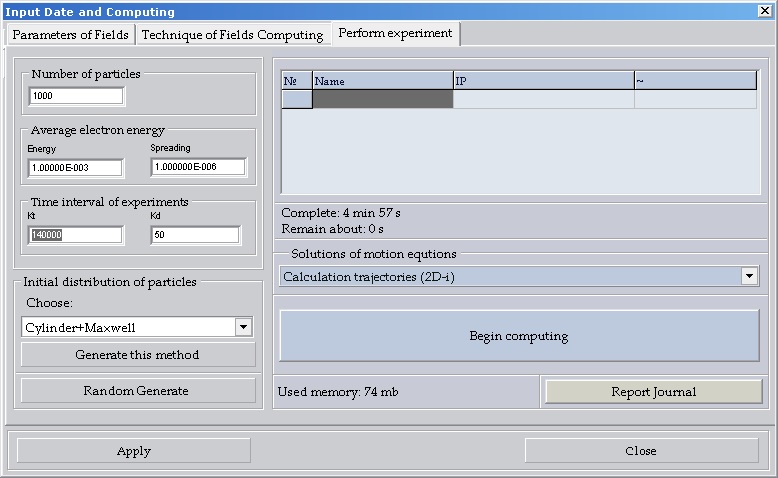
Task: Expand the Cylinder+Maxwell distribution dropdown
Action: [x=243, y=327]
